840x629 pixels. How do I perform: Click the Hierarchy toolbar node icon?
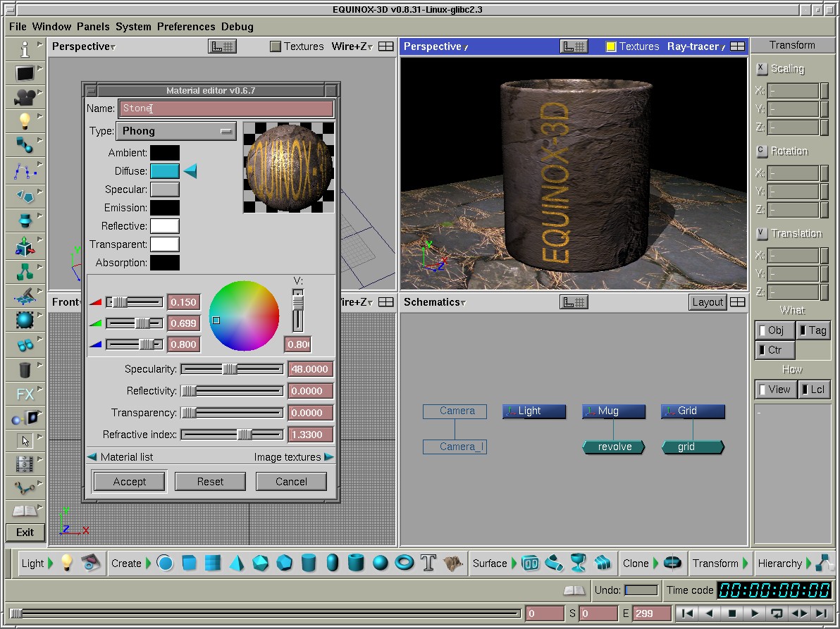coord(824,563)
